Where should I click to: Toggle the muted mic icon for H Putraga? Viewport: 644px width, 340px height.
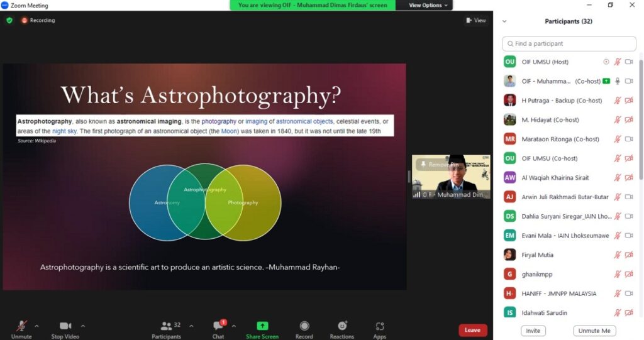pos(618,101)
